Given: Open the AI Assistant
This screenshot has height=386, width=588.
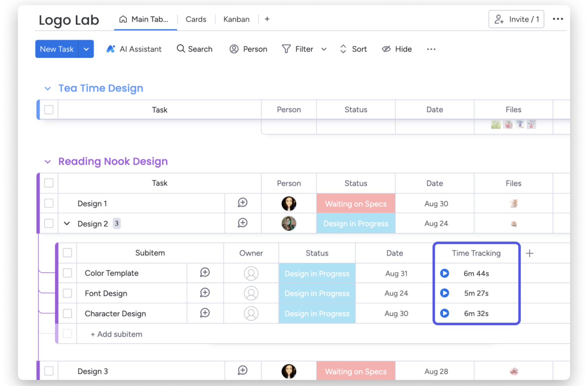Looking at the screenshot, I should (x=134, y=49).
